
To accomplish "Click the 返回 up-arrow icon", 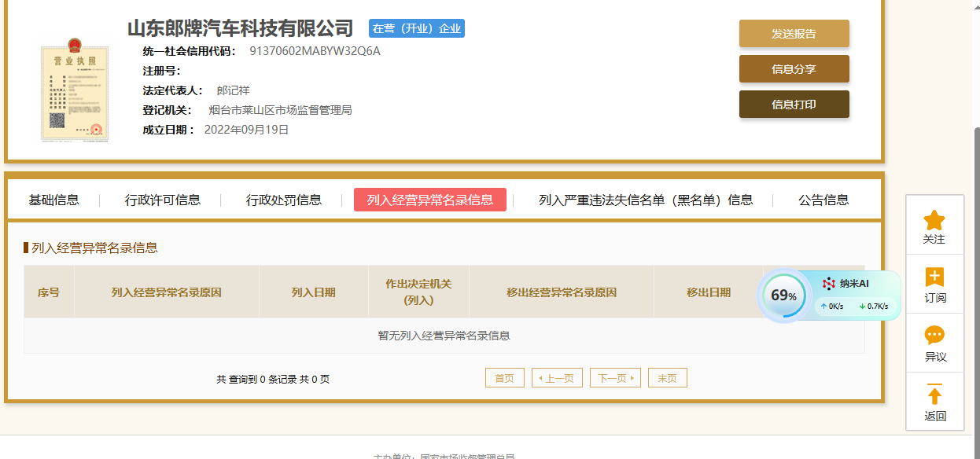I will tap(934, 395).
